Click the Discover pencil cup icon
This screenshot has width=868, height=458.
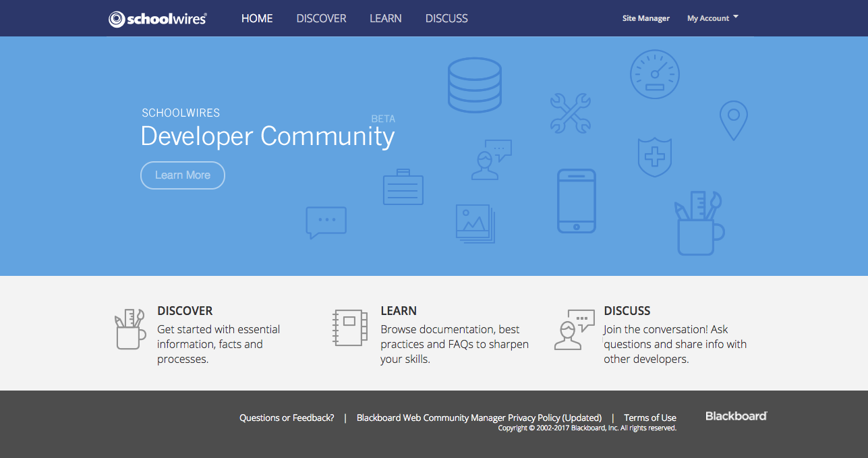pos(129,328)
